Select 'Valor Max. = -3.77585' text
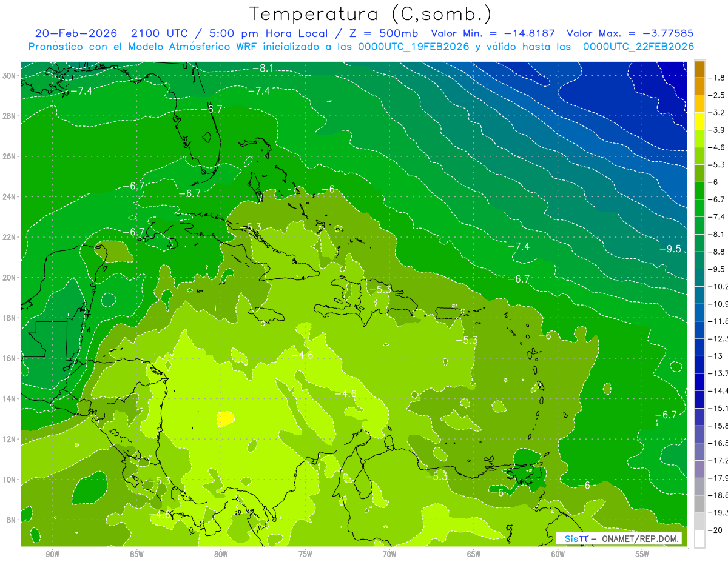This screenshot has width=728, height=562. tap(630, 33)
